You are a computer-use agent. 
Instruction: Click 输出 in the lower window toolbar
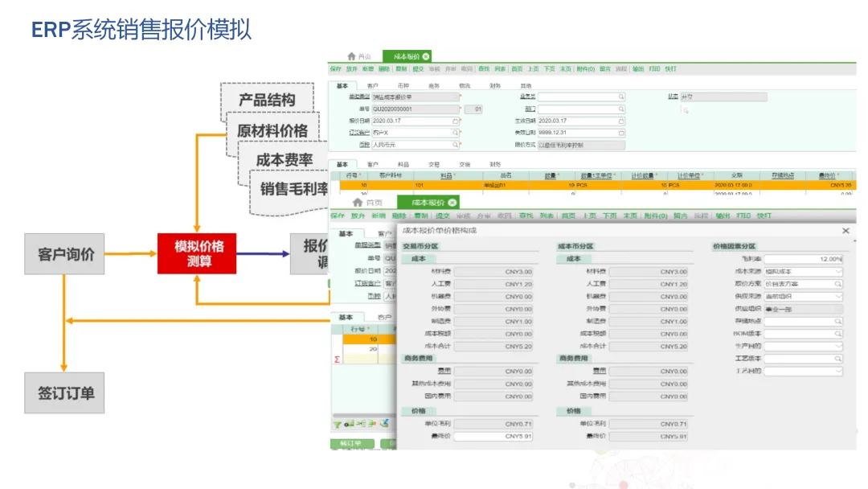click(x=723, y=216)
